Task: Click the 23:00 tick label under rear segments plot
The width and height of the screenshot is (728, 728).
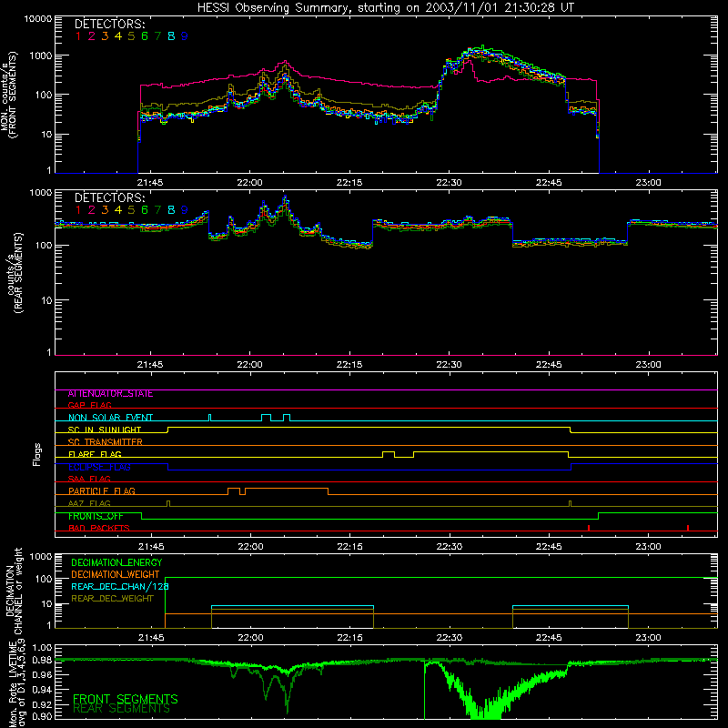Action: (x=648, y=365)
